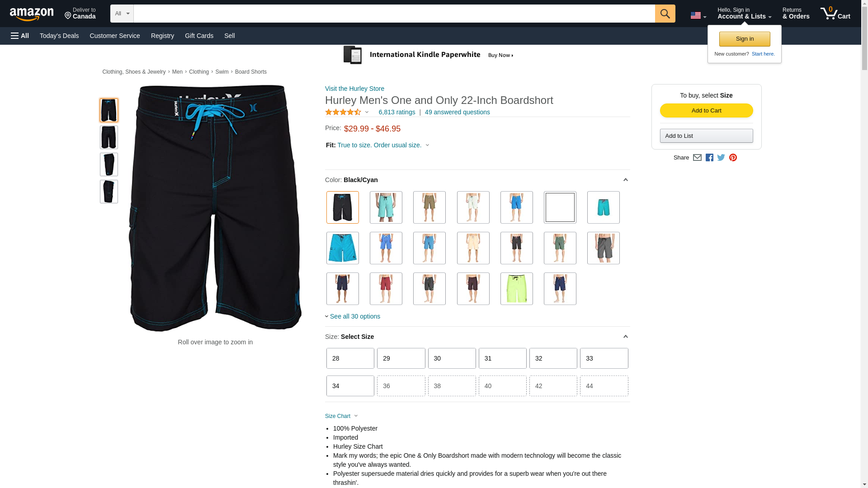Select the neon green color swatch

point(516,289)
